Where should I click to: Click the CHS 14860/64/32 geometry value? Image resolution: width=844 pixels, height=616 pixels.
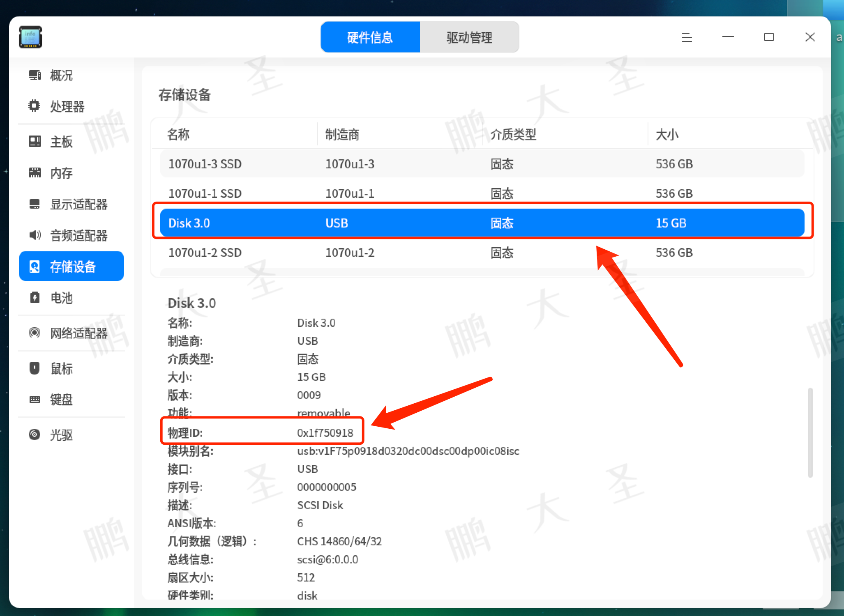pyautogui.click(x=339, y=541)
